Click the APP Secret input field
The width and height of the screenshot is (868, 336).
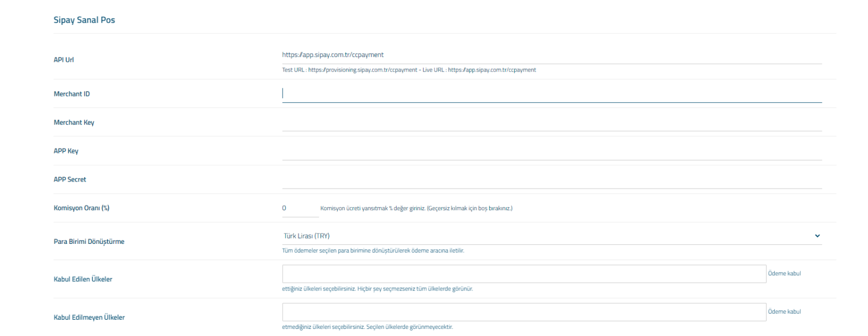[552, 180]
